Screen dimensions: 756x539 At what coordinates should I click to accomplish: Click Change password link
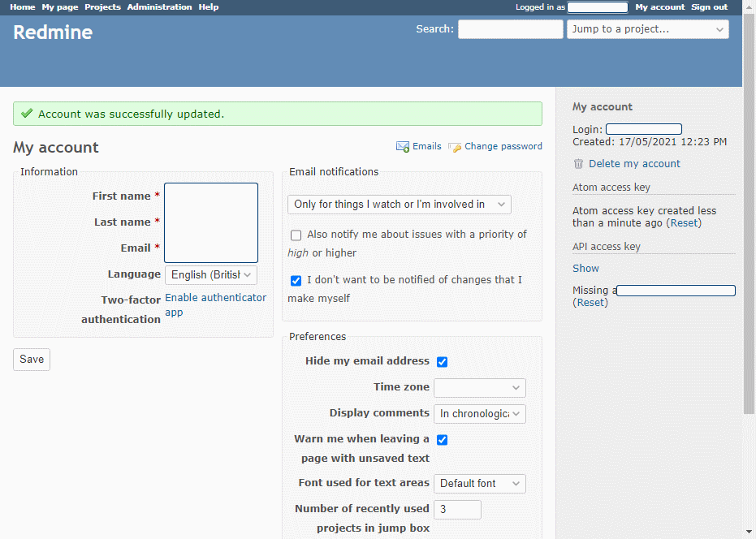coord(503,147)
